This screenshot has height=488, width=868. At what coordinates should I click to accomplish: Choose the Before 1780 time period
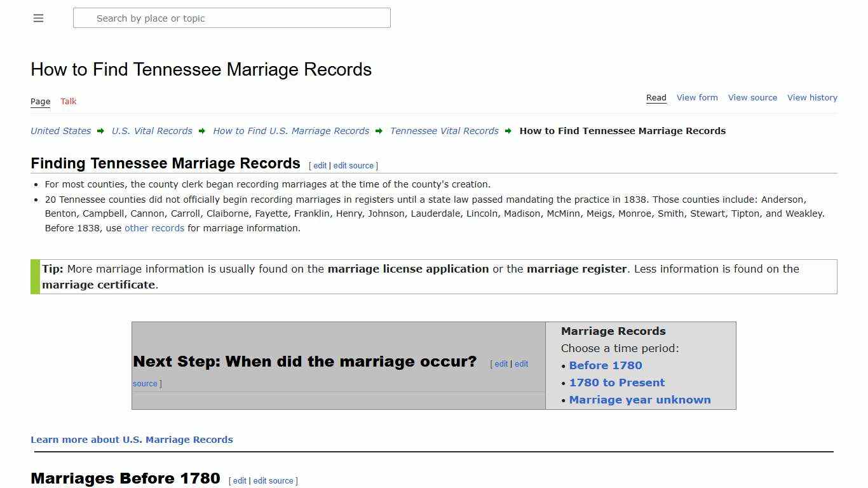605,365
